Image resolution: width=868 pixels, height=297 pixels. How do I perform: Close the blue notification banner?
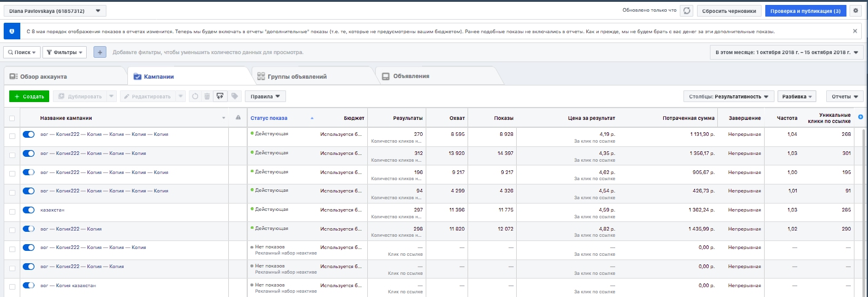coord(855,31)
